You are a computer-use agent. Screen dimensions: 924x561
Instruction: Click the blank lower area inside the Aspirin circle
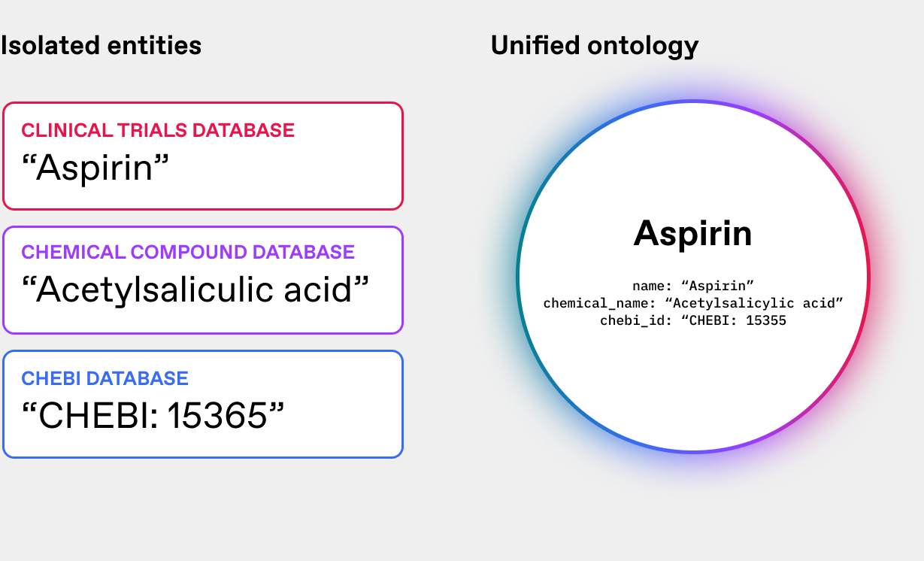point(692,391)
